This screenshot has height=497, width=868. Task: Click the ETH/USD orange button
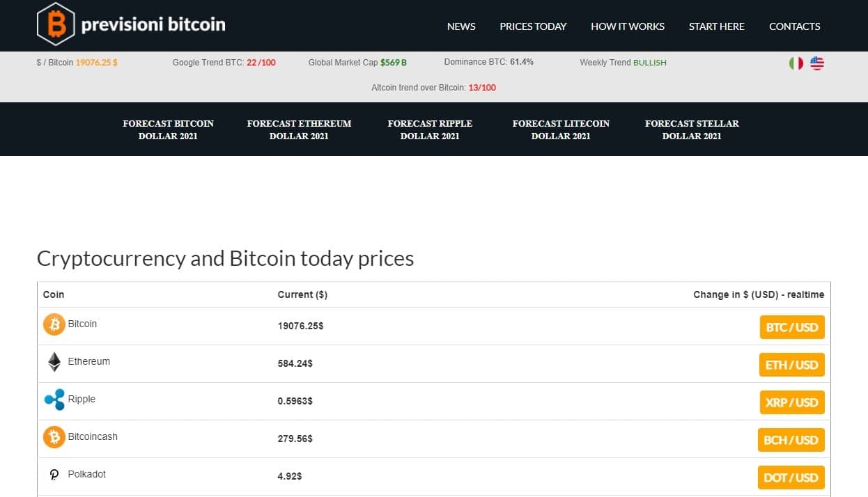tap(792, 365)
